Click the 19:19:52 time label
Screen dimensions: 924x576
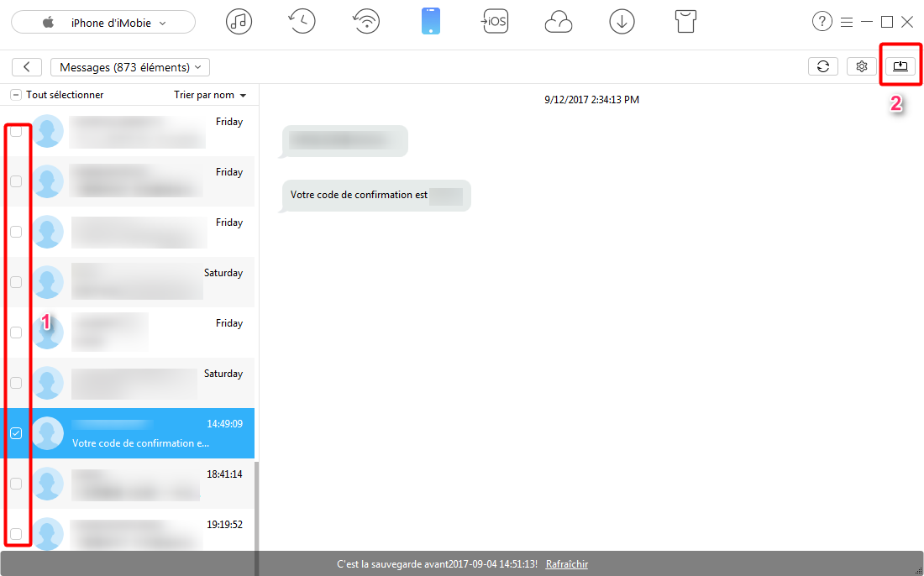tap(224, 525)
